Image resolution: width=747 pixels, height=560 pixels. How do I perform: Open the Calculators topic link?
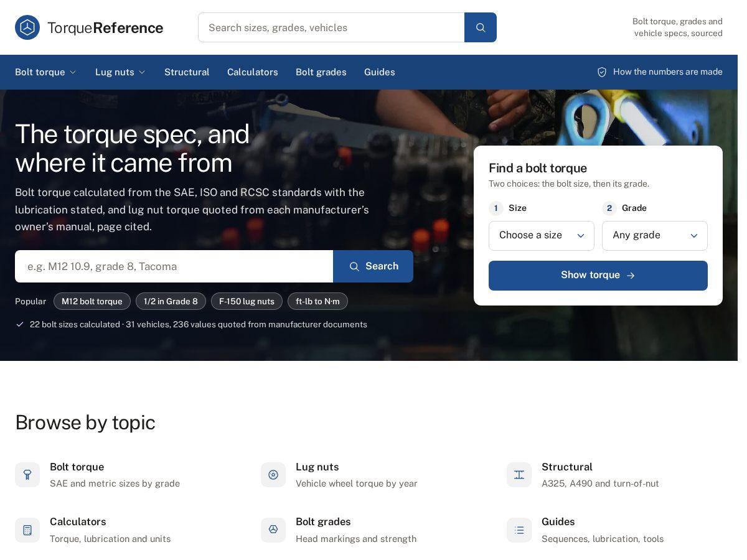78,521
